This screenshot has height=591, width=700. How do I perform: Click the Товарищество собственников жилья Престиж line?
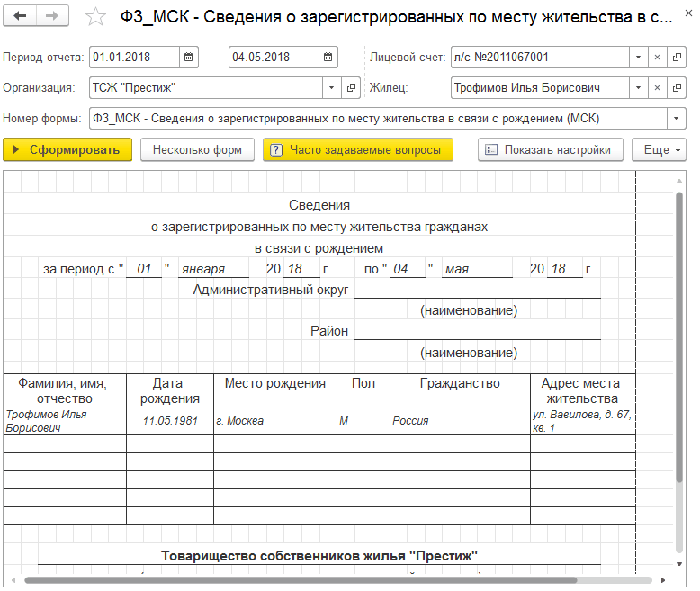pos(319,556)
